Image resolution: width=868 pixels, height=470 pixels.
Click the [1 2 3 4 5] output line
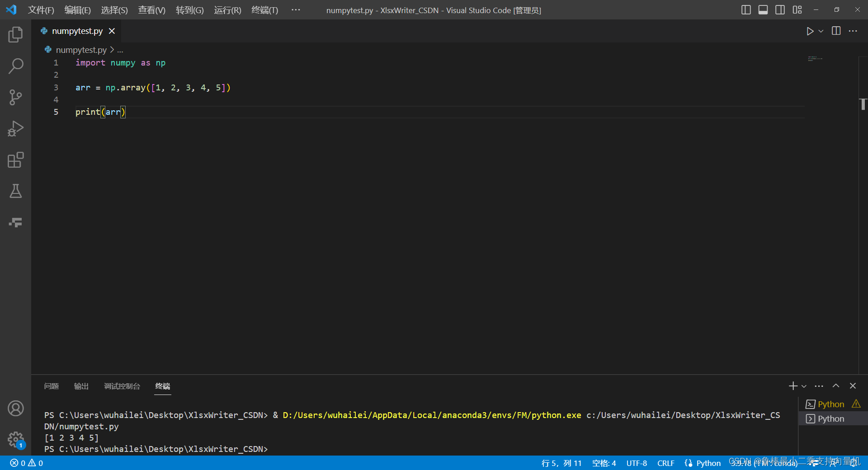coord(71,438)
